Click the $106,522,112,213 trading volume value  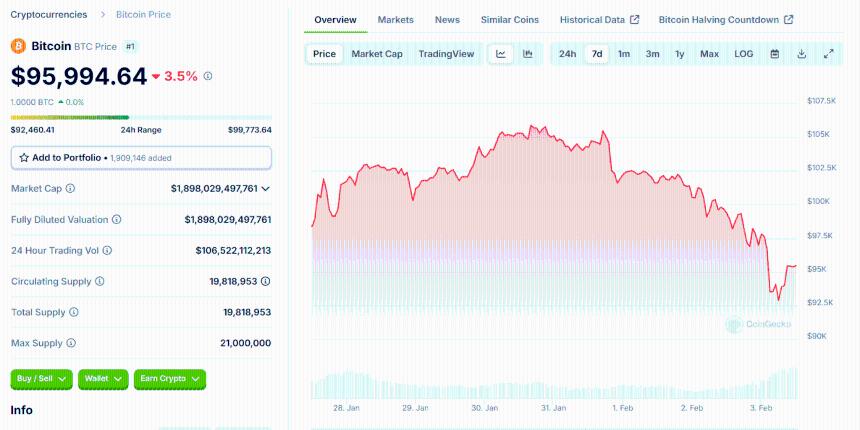tap(233, 250)
